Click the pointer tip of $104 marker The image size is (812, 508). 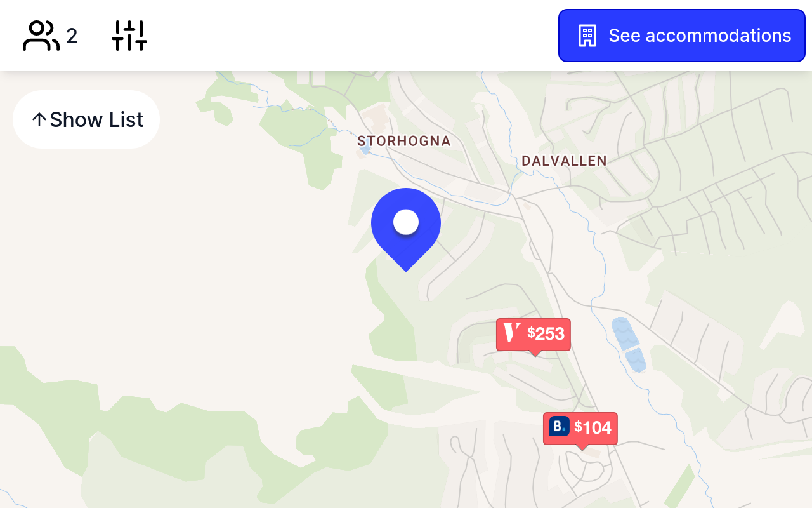(x=582, y=448)
